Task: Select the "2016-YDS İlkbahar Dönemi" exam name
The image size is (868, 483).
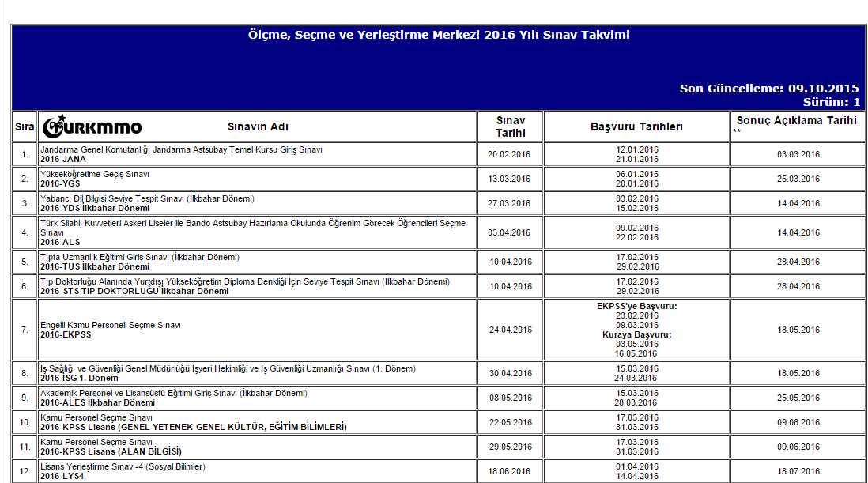Action: tap(95, 208)
